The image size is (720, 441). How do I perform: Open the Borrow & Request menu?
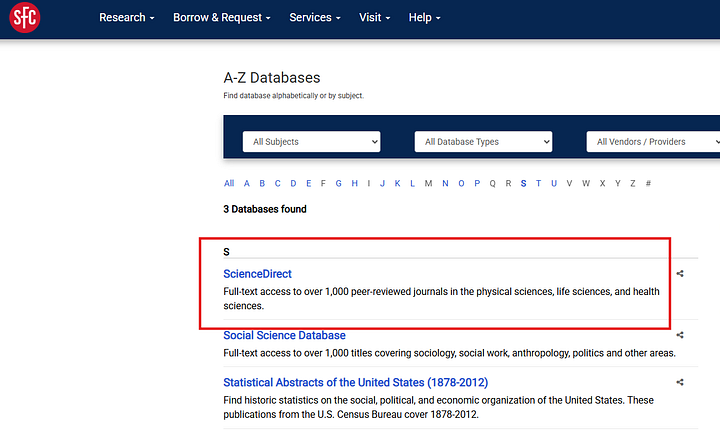pos(222,17)
